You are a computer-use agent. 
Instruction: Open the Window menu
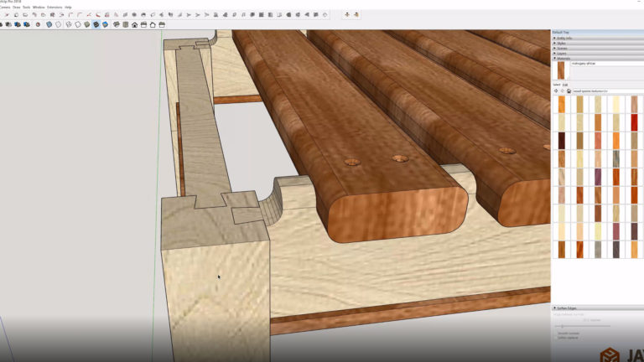point(39,8)
